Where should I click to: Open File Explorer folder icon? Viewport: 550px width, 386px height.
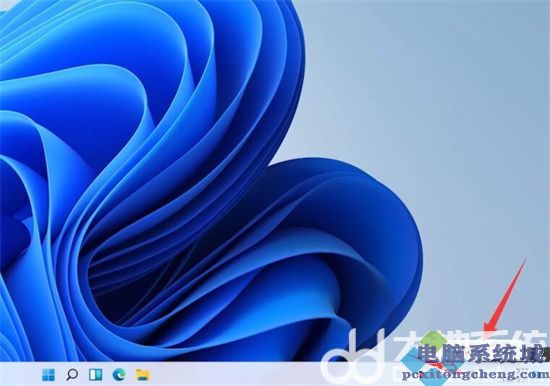click(143, 375)
